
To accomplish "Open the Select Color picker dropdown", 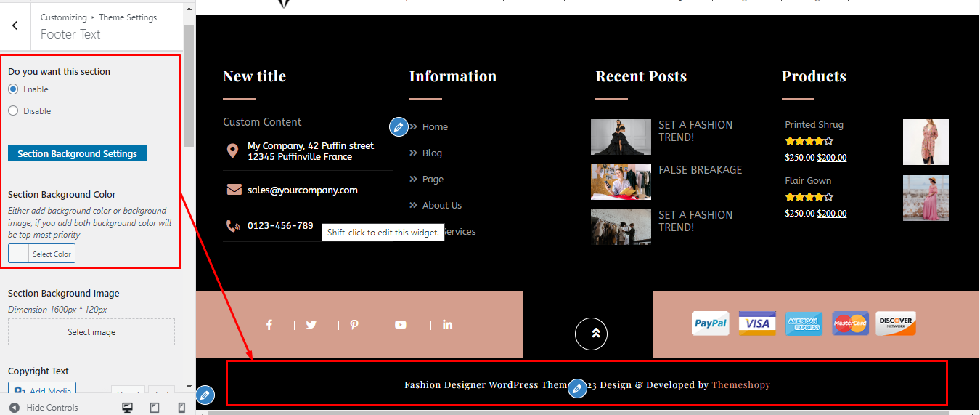I will (x=52, y=254).
